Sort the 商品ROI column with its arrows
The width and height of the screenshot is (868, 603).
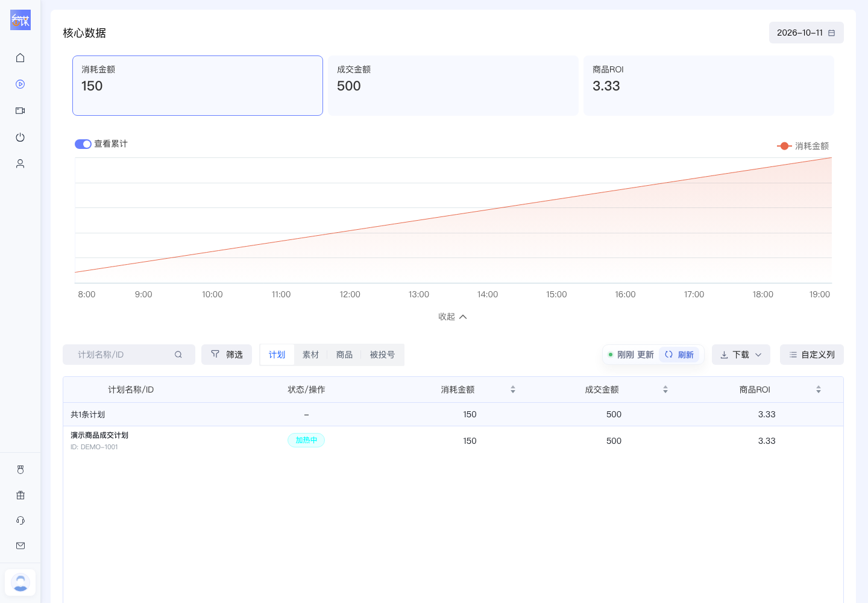(x=819, y=390)
